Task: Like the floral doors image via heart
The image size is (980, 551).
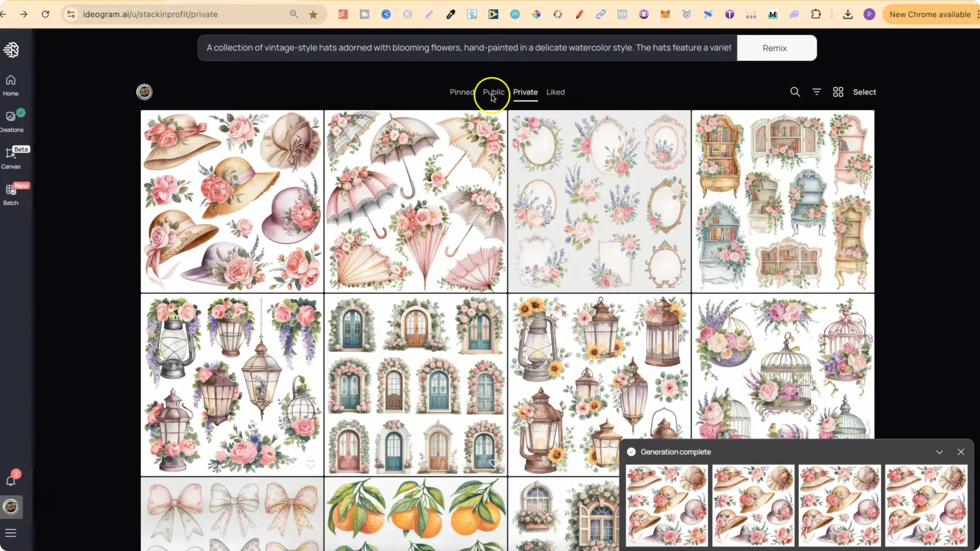Action: 494,464
